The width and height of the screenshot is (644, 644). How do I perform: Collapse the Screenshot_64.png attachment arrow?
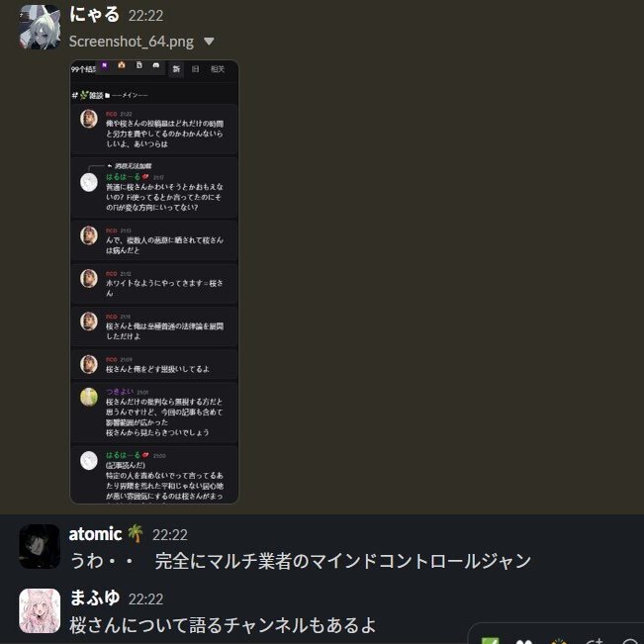coord(209,42)
